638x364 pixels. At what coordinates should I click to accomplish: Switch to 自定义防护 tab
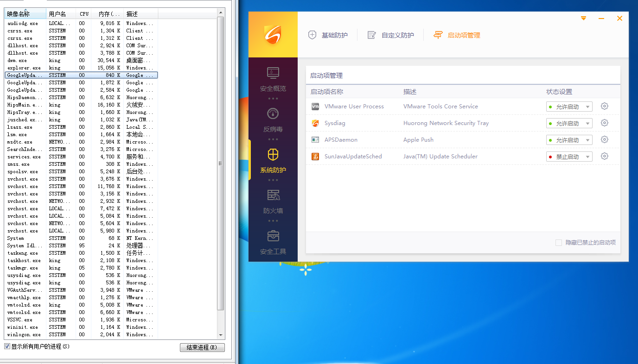coord(390,35)
